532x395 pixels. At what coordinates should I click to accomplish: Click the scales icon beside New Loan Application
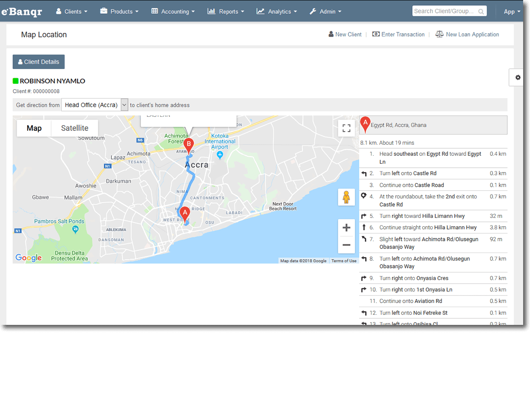tap(439, 34)
